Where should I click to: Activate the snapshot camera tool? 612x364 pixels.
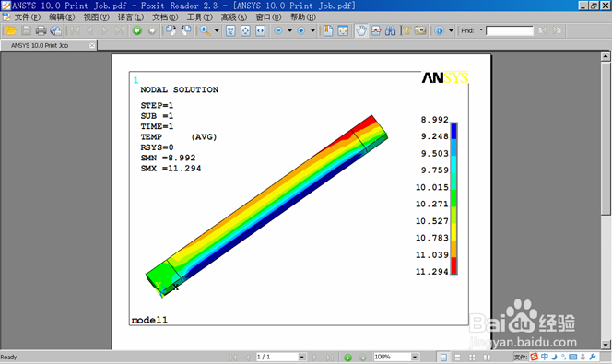(420, 30)
